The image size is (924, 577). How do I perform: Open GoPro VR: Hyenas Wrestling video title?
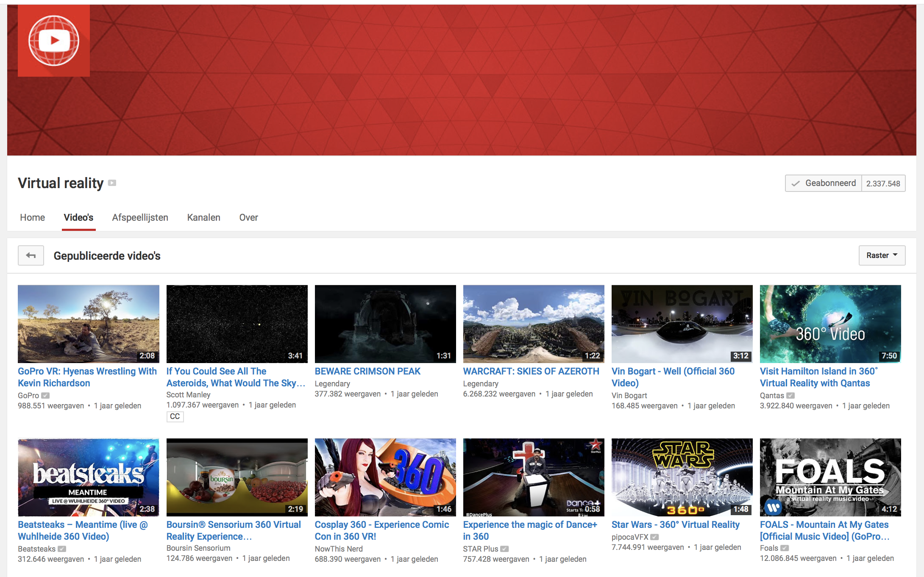point(87,377)
